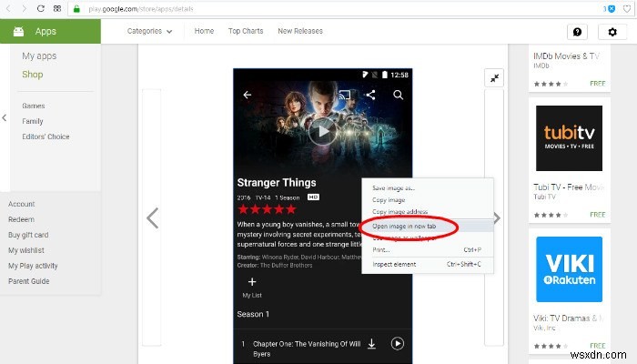Show previous screenshot with left arrow
The width and height of the screenshot is (637, 364).
[x=152, y=218]
